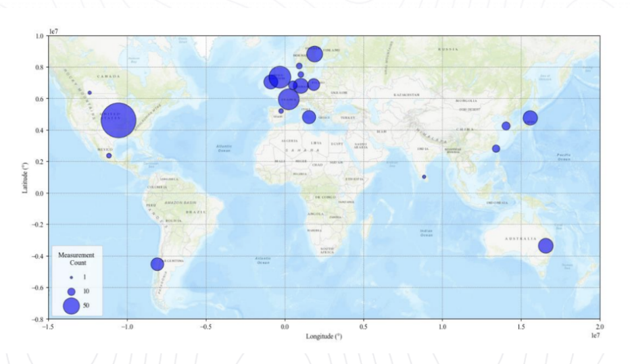Click the Latitude axis label

point(24,177)
